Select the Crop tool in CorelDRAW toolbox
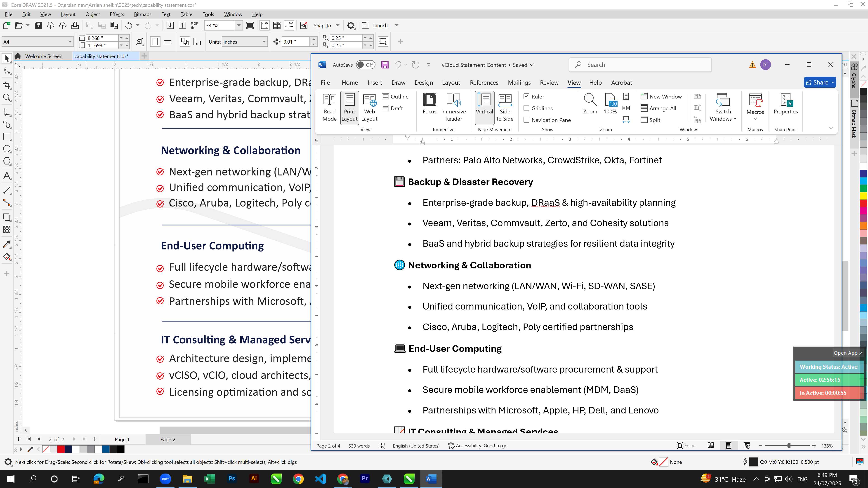The height and width of the screenshot is (488, 868). tap(7, 85)
